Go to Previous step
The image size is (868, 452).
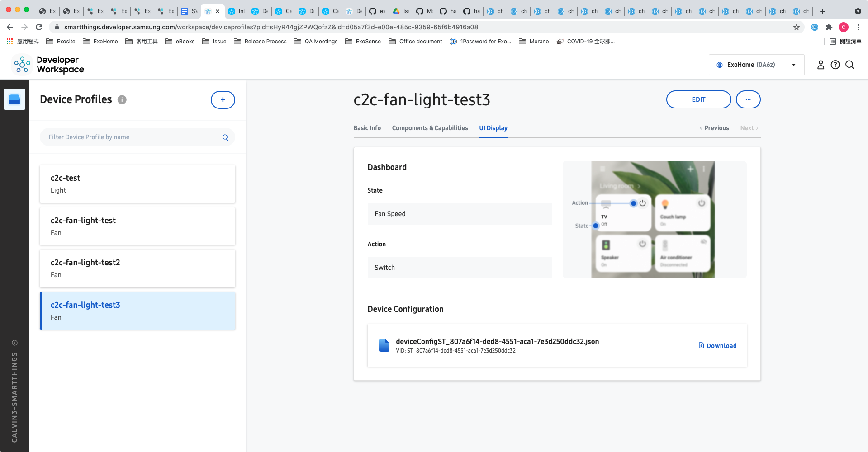coord(714,128)
